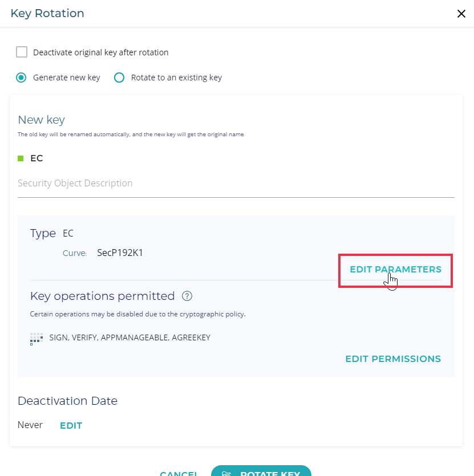Click the green square beside EC name
474x476 pixels.
[x=21, y=158]
